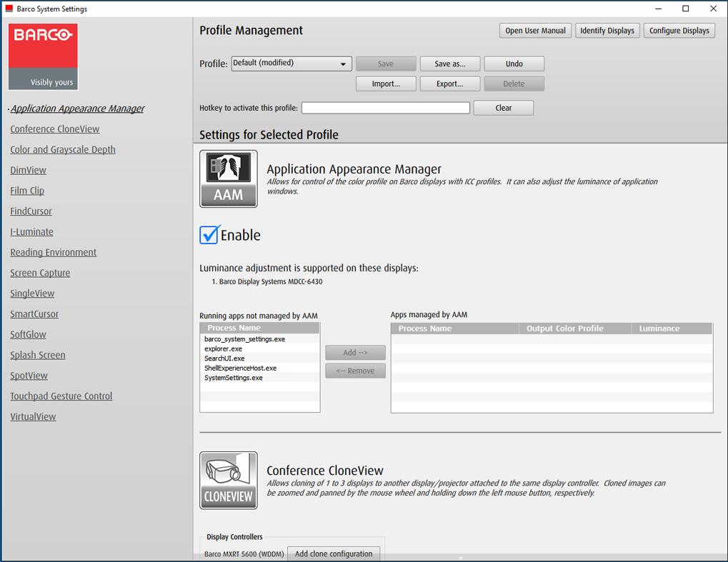Click the grayed-out Delete button

[514, 84]
